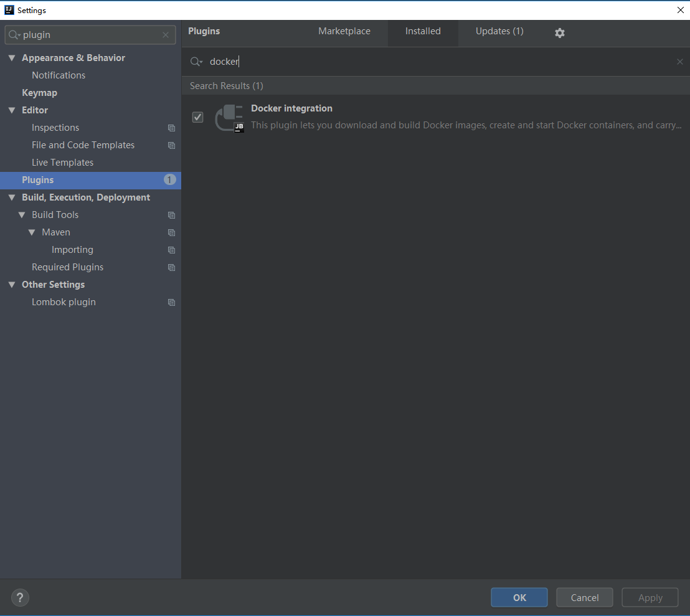Image resolution: width=690 pixels, height=616 pixels.
Task: Switch to the Marketplace tab
Action: click(344, 31)
